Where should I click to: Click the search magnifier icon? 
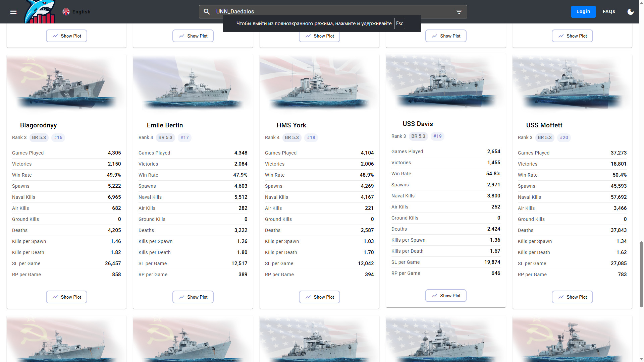pos(207,12)
